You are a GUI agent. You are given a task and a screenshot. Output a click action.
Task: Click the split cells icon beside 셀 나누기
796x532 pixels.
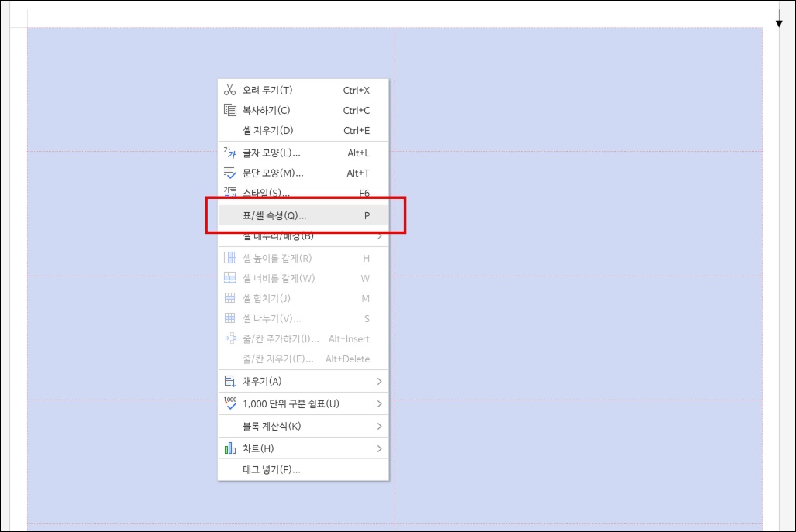pos(229,318)
